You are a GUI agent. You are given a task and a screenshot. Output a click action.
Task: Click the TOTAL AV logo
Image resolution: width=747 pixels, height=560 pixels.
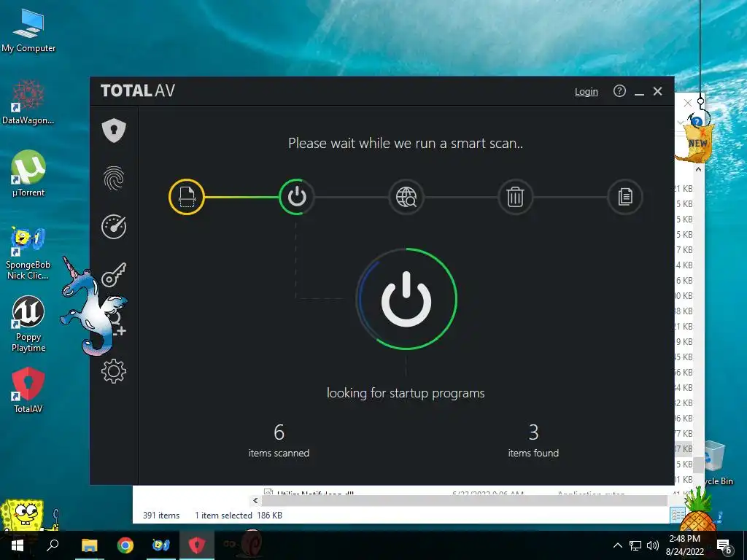pos(138,90)
